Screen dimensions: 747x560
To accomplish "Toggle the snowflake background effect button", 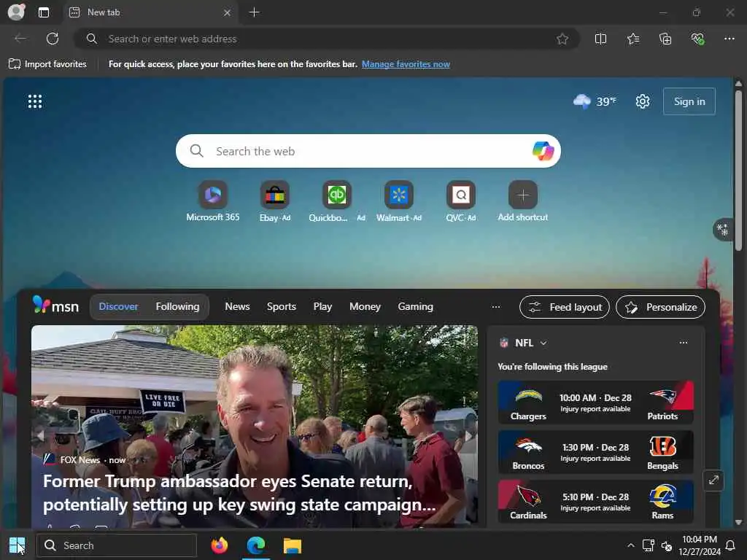I will (x=722, y=230).
